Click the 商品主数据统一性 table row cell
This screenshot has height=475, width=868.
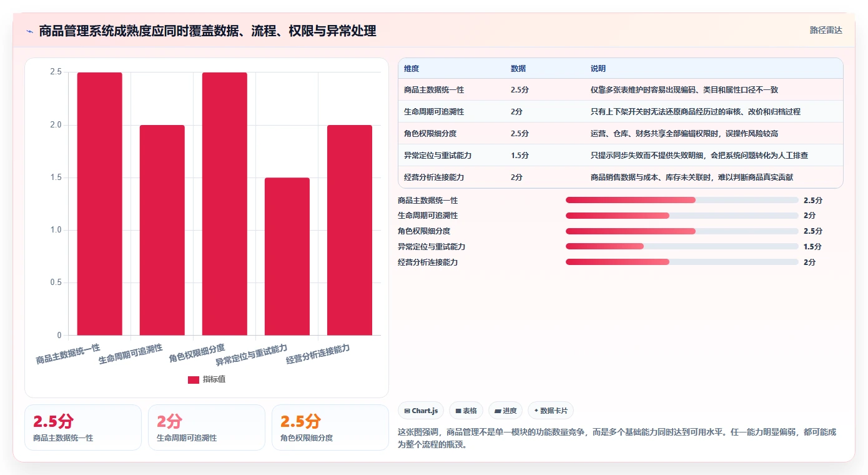tap(434, 90)
